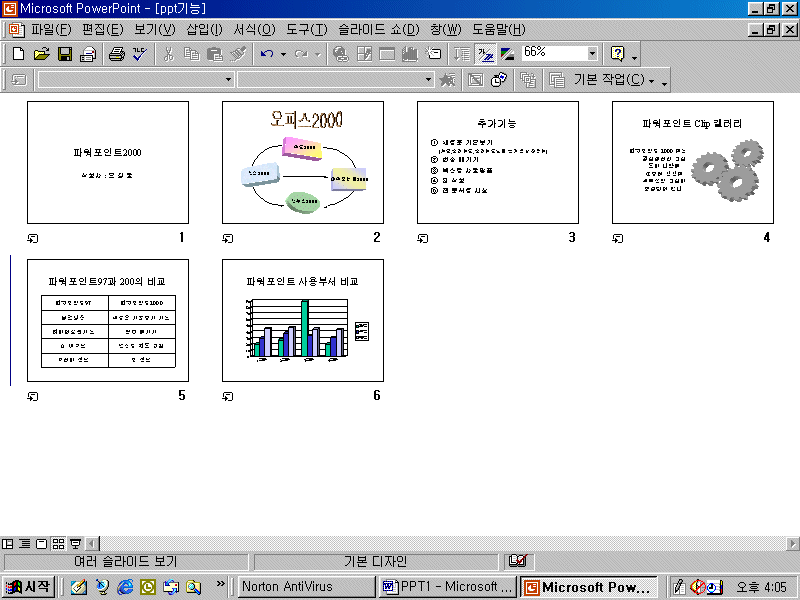Toggle the Hide Slide button
This screenshot has width=800, height=600.
tap(476, 80)
